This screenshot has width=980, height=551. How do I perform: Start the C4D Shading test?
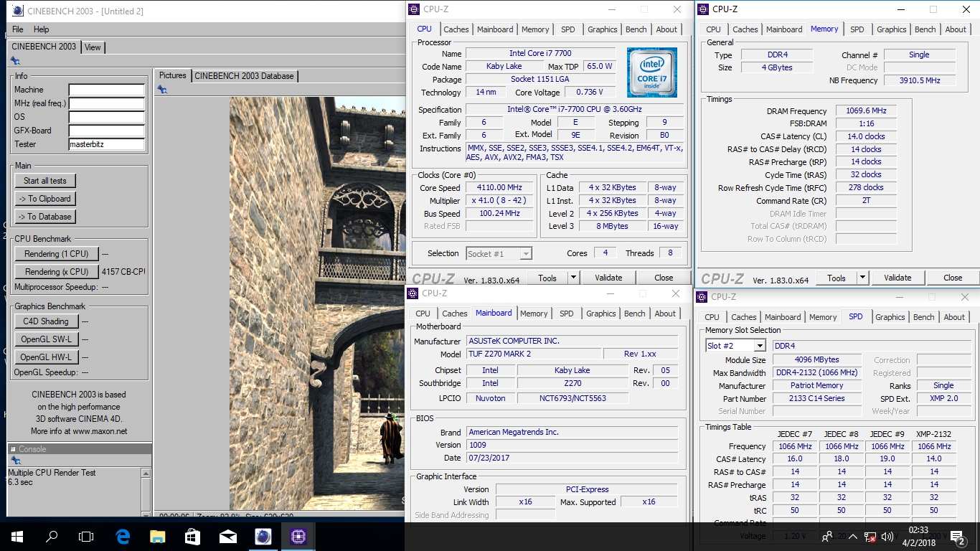tap(46, 321)
